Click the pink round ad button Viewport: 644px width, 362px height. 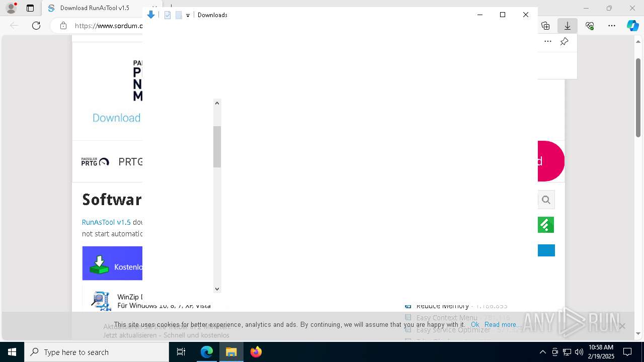(551, 161)
